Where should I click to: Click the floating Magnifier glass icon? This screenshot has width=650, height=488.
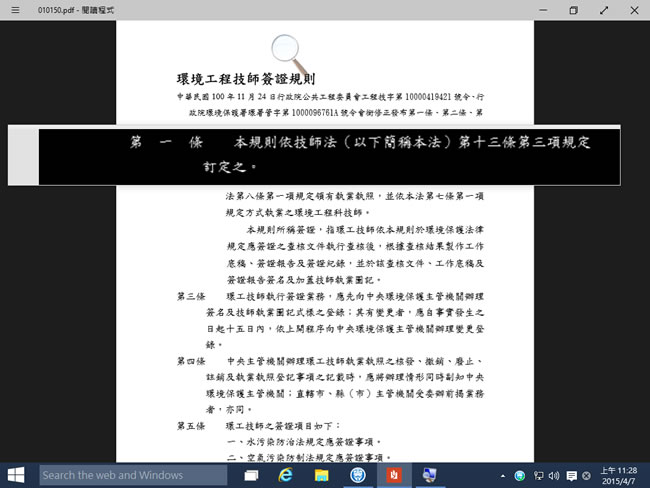(288, 52)
